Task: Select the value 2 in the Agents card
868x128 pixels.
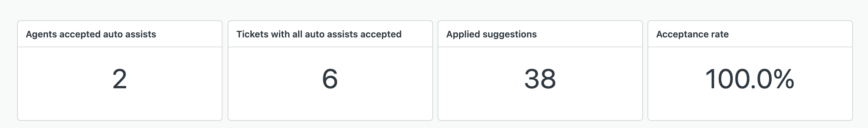Action: pos(120,79)
